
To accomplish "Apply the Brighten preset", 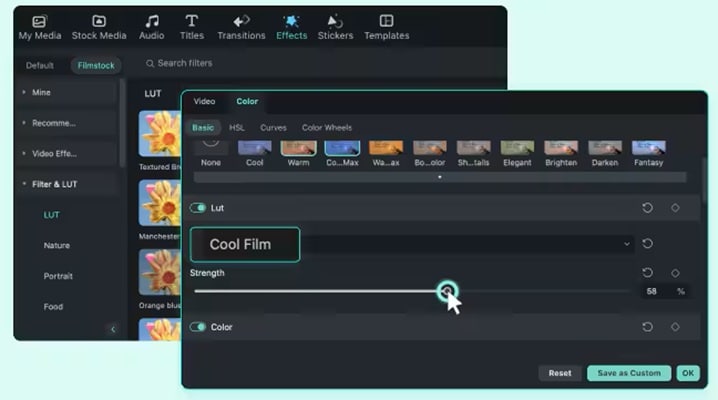I will coord(561,153).
